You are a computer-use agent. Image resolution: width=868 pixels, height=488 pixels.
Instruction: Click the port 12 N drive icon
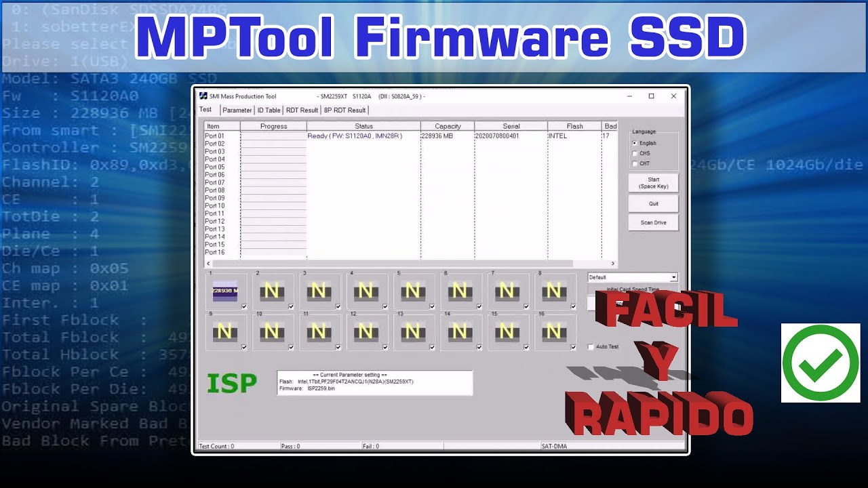point(366,332)
